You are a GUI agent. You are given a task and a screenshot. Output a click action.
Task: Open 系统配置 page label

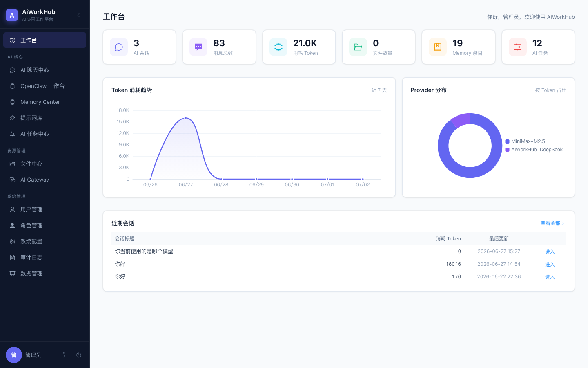click(x=31, y=241)
